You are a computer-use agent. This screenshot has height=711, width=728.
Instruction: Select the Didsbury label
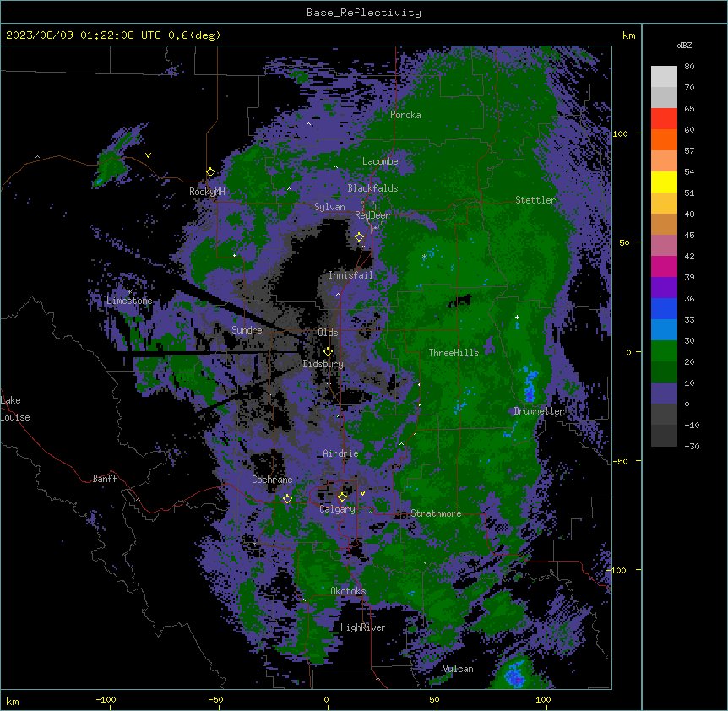click(323, 364)
